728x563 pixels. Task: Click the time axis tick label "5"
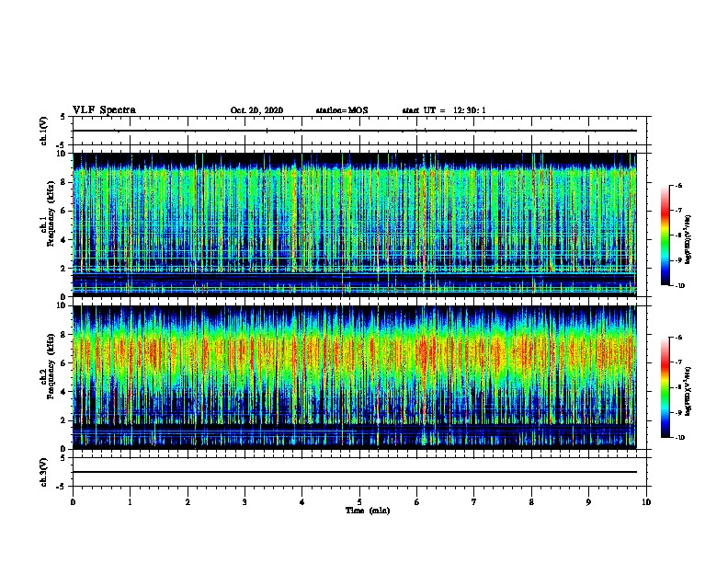(x=359, y=502)
